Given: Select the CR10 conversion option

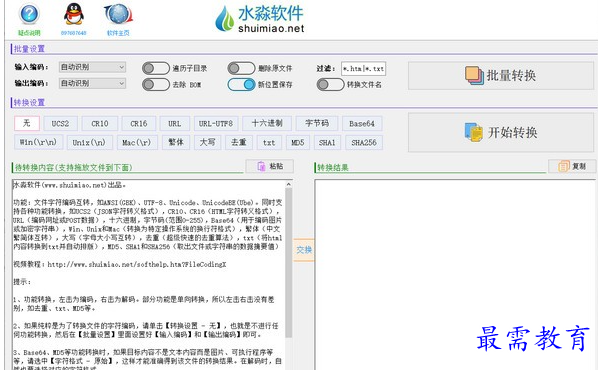Looking at the screenshot, I should pyautogui.click(x=100, y=124).
